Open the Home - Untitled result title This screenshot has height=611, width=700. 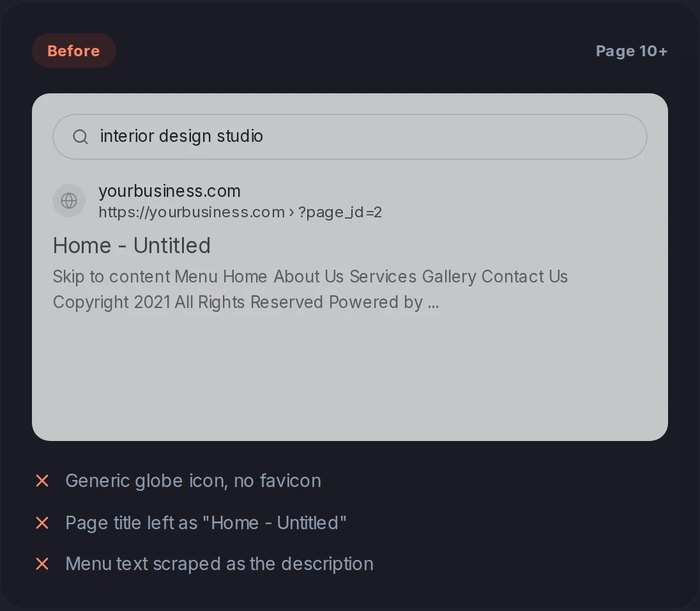pos(132,245)
